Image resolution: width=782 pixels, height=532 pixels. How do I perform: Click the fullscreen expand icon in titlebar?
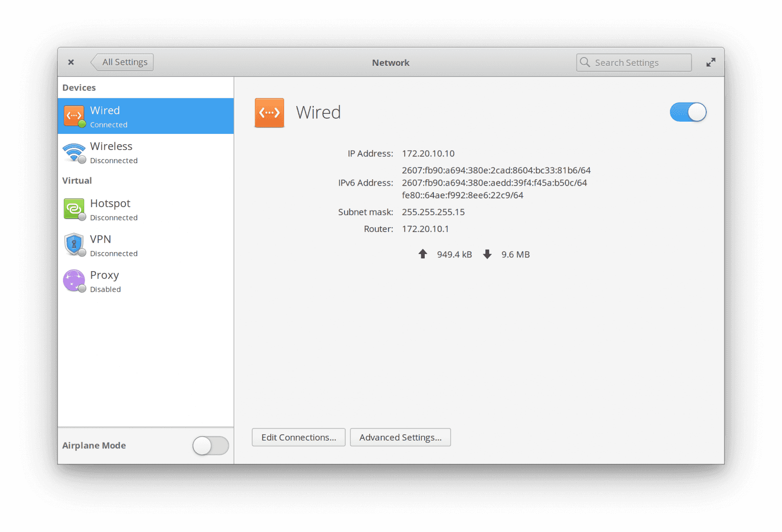(x=711, y=62)
